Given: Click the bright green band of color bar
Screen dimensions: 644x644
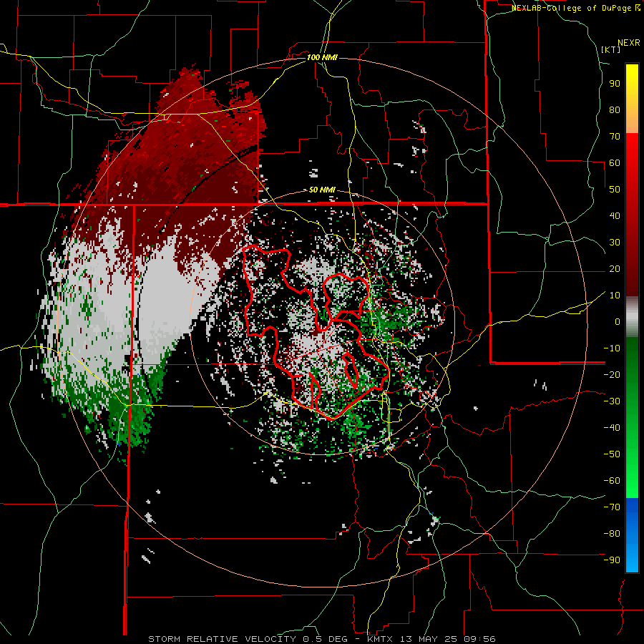Looking at the screenshot, I should pyautogui.click(x=632, y=417).
